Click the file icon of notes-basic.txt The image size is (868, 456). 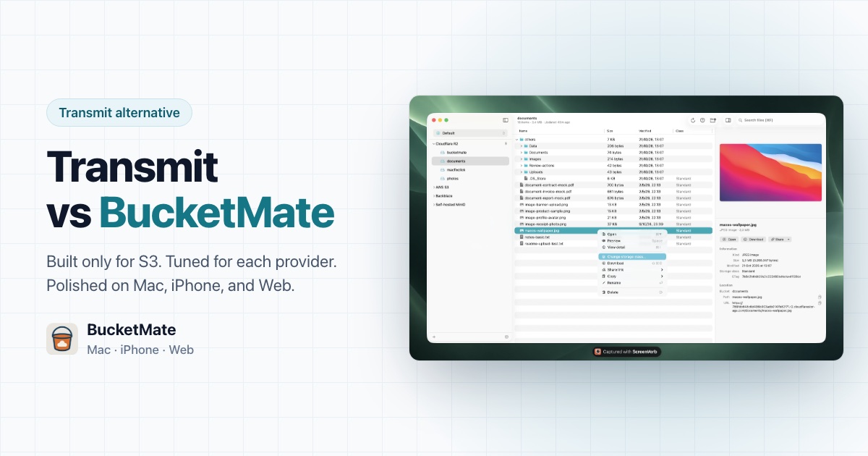[522, 237]
